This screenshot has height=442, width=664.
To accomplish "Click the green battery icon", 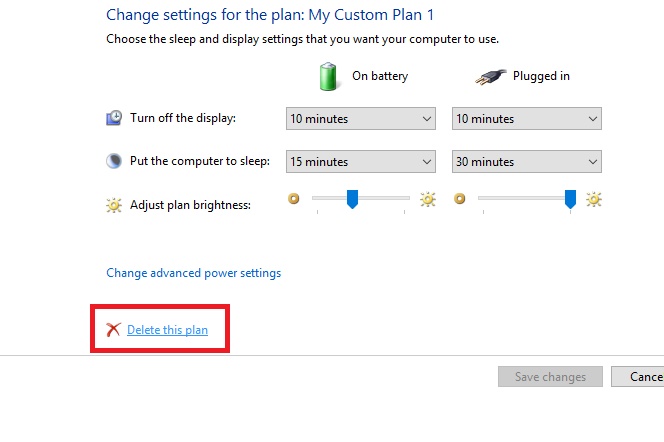I will (328, 77).
